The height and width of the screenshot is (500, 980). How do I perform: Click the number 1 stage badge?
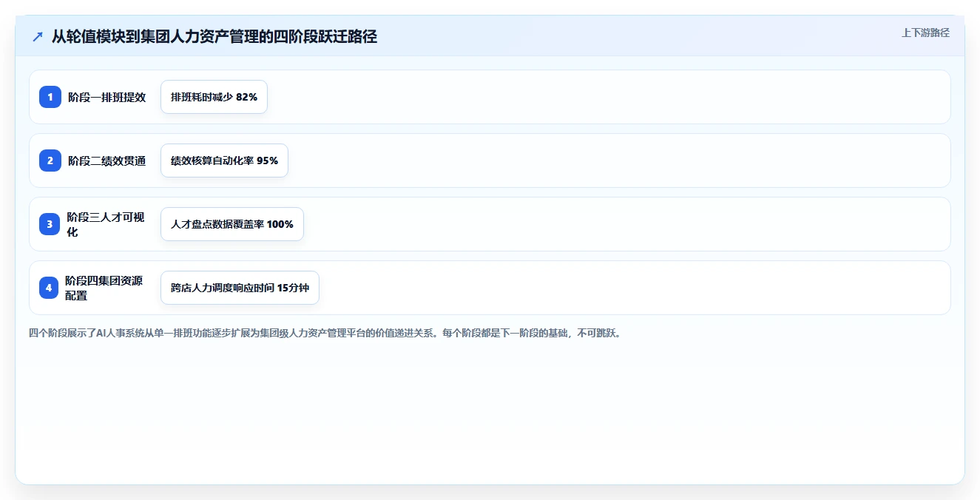coord(50,97)
